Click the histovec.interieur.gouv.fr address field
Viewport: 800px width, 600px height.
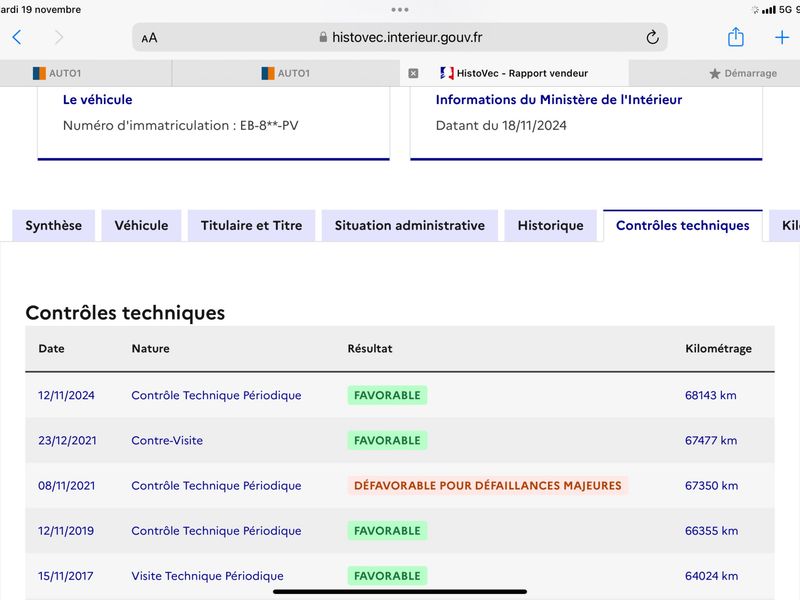tap(400, 37)
